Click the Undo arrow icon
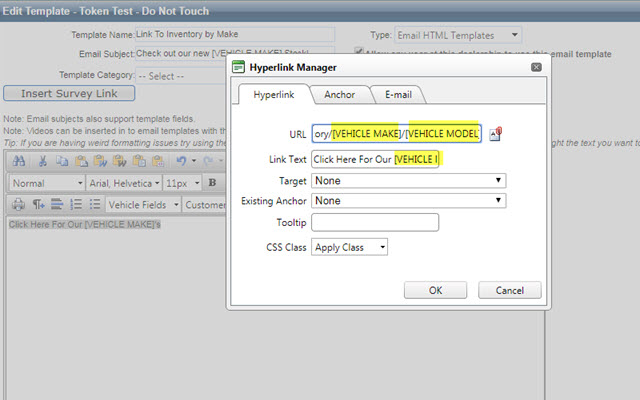The image size is (640, 400). [x=182, y=161]
